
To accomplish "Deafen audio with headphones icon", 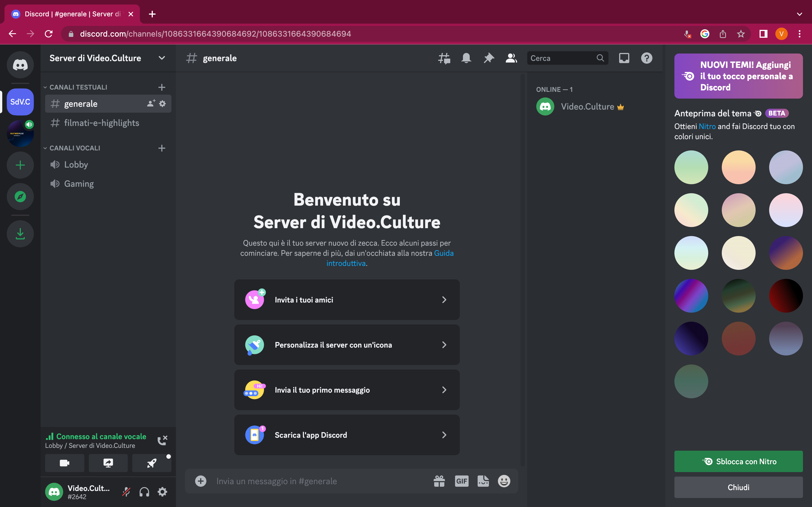I will tap(144, 491).
